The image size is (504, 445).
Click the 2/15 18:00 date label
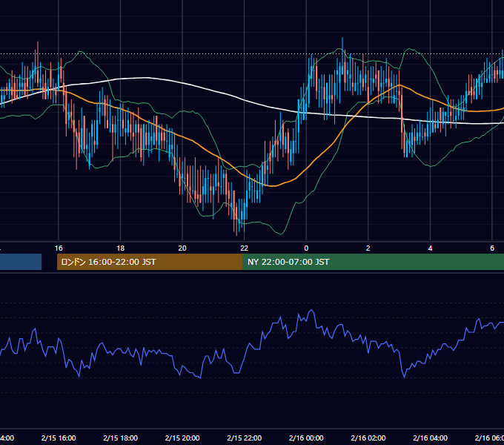[121, 438]
